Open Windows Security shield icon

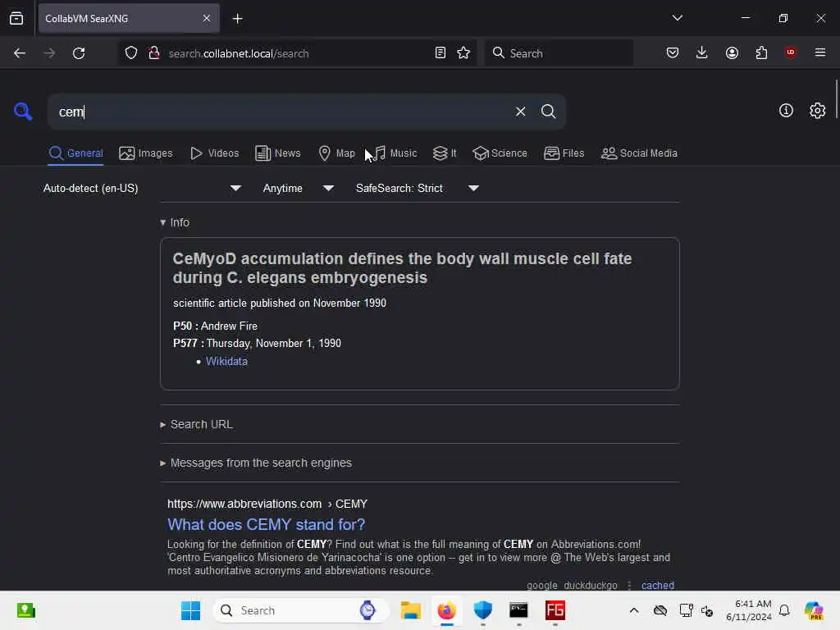[x=482, y=610]
